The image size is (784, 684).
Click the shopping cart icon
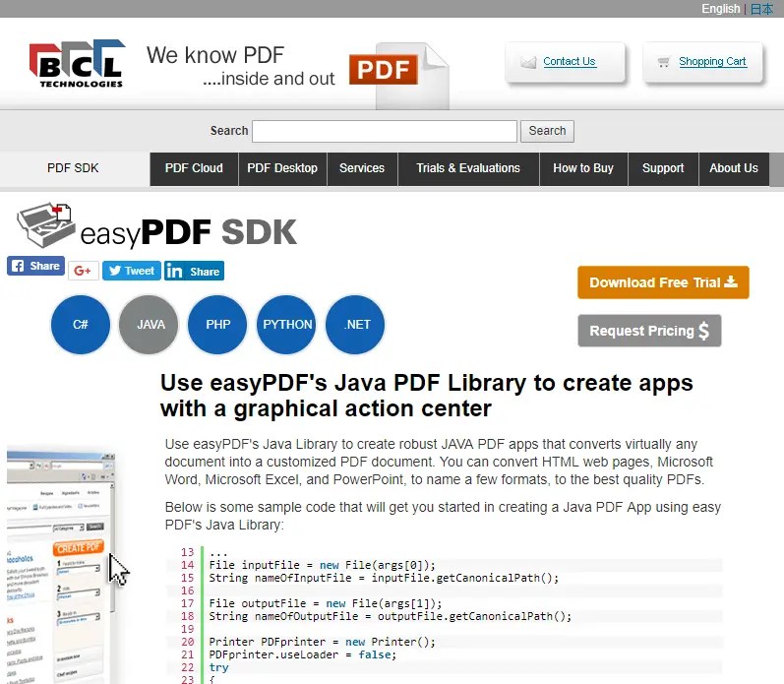(664, 62)
